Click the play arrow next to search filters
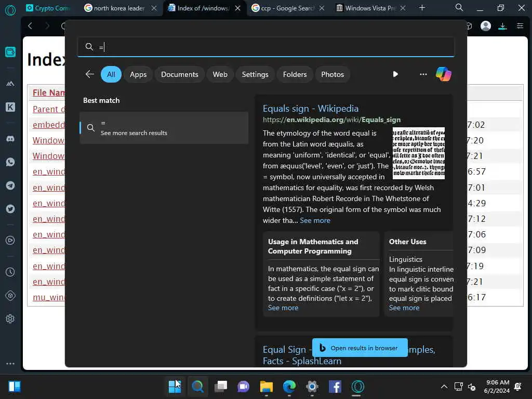The height and width of the screenshot is (399, 532). click(395, 74)
